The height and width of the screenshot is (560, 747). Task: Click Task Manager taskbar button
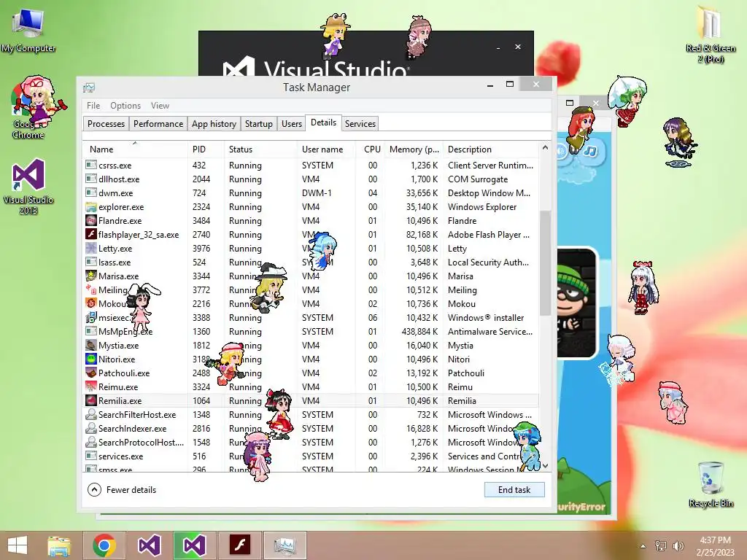(285, 545)
